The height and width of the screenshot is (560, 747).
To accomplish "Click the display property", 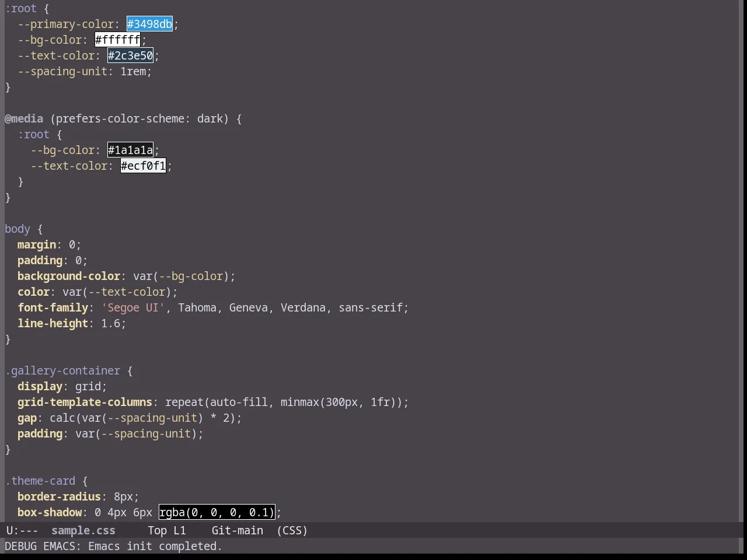I will tap(40, 386).
